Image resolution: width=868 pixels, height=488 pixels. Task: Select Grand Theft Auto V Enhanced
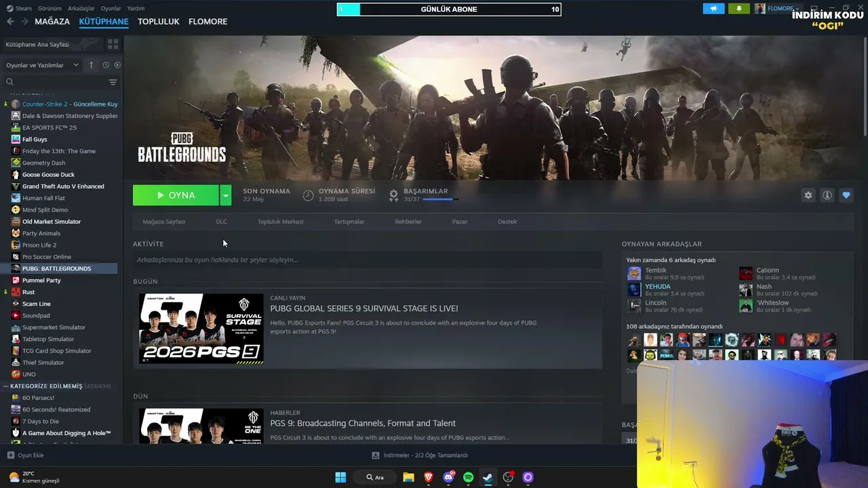point(64,186)
